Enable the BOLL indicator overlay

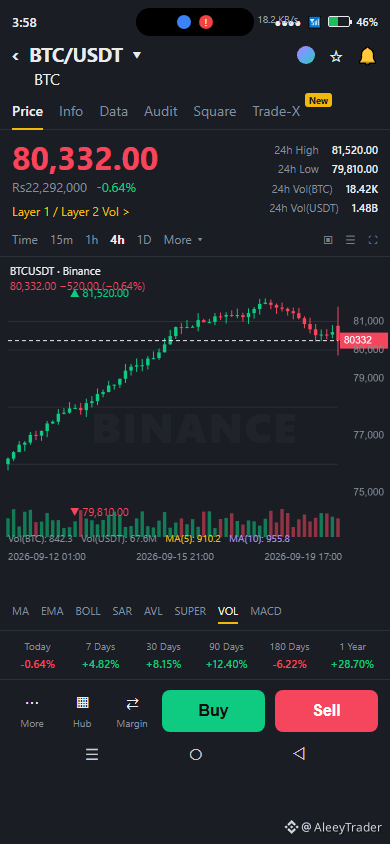[88, 611]
